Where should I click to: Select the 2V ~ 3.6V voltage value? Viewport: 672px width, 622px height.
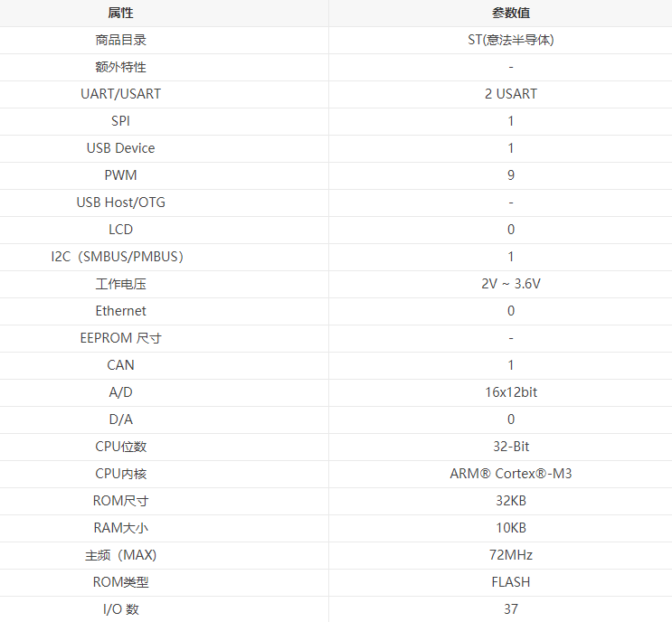pyautogui.click(x=510, y=284)
